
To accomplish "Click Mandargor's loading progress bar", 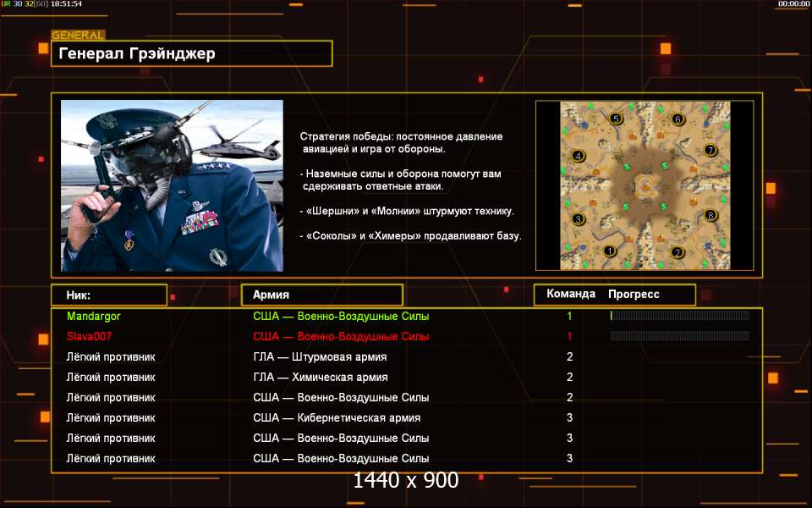I will (x=679, y=316).
